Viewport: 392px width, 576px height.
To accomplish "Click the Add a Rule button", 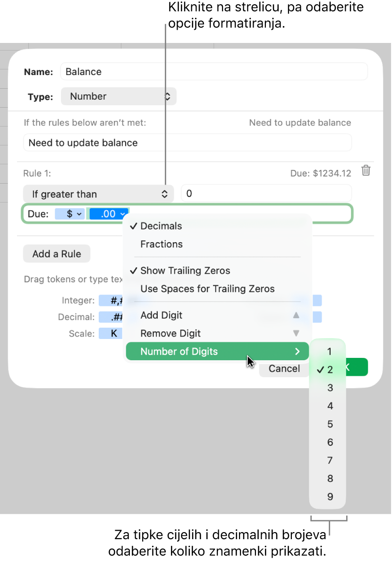I will tap(57, 254).
